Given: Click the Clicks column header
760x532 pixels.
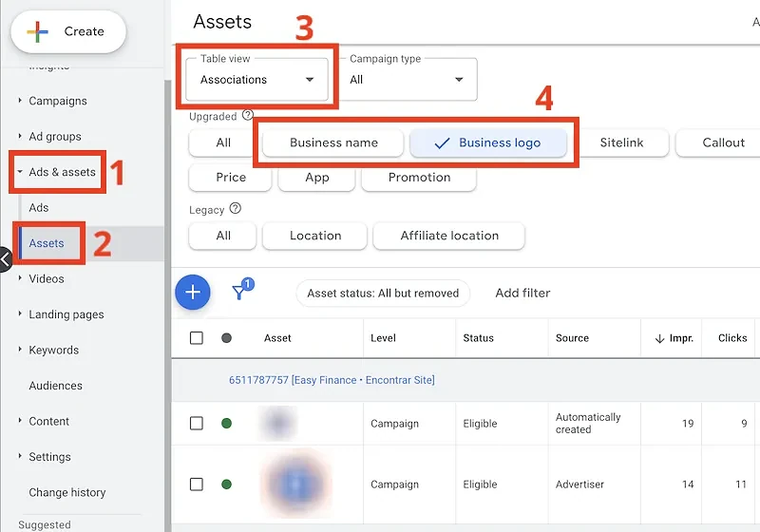Looking at the screenshot, I should (x=732, y=337).
